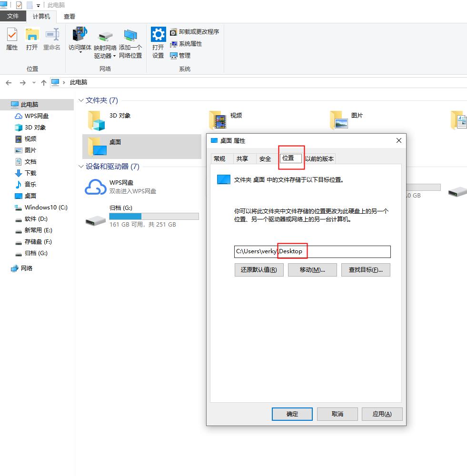Image resolution: width=467 pixels, height=476 pixels.
Task: Switch to the 安全 tab
Action: pyautogui.click(x=265, y=159)
